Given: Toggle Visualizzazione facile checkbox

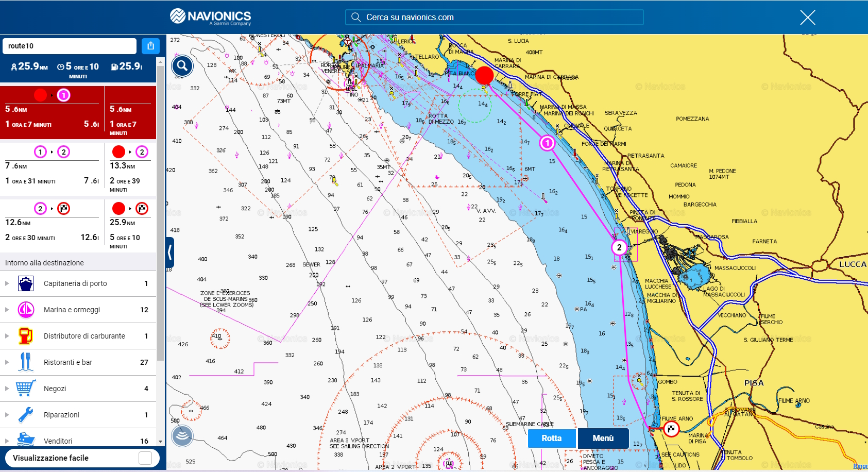Looking at the screenshot, I should [x=145, y=458].
